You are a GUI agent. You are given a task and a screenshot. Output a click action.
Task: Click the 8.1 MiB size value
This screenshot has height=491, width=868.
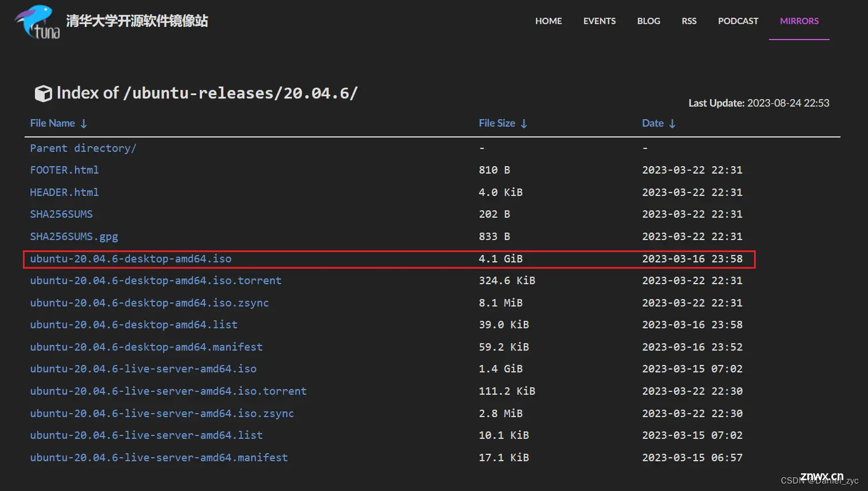500,303
